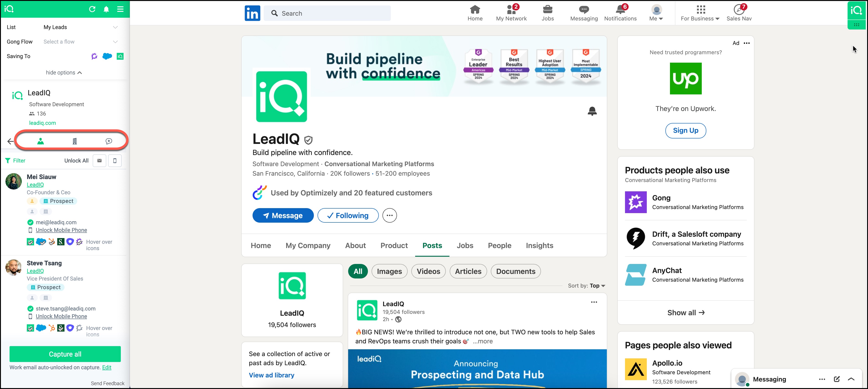Open the three-dot menu on LeadIQ post
The image size is (868, 389).
pos(594,302)
